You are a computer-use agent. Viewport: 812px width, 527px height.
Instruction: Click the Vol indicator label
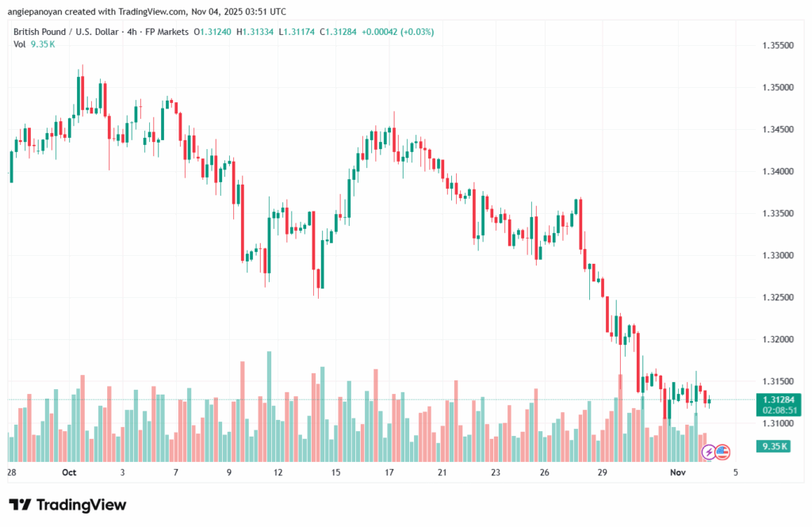(20, 44)
